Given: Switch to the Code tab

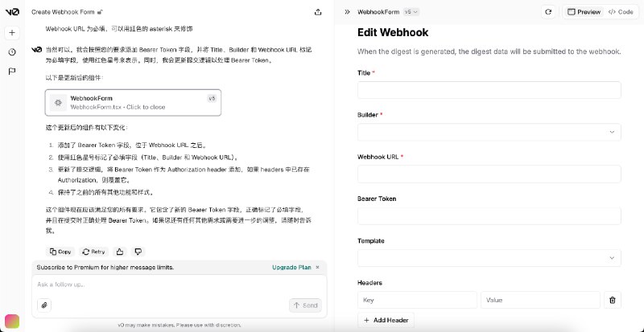Looking at the screenshot, I should 621,12.
